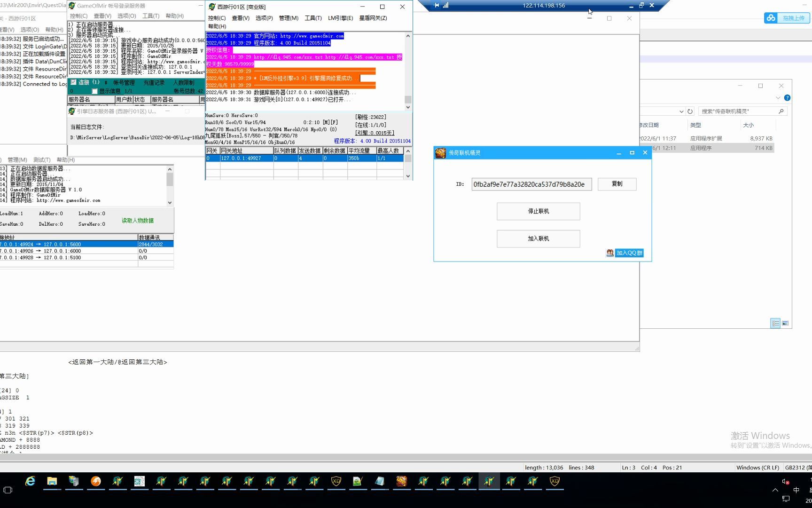Click the 复制 button next to ID
This screenshot has width=812, height=508.
(617, 184)
